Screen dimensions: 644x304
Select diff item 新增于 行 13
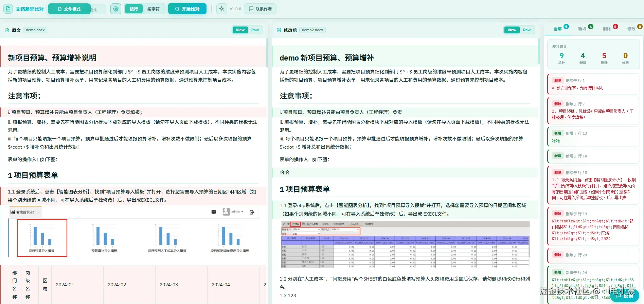(x=594, y=137)
